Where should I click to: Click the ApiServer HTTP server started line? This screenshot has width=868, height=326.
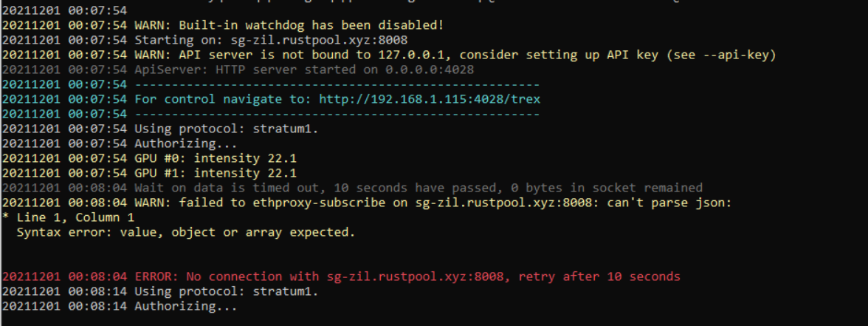click(x=238, y=69)
